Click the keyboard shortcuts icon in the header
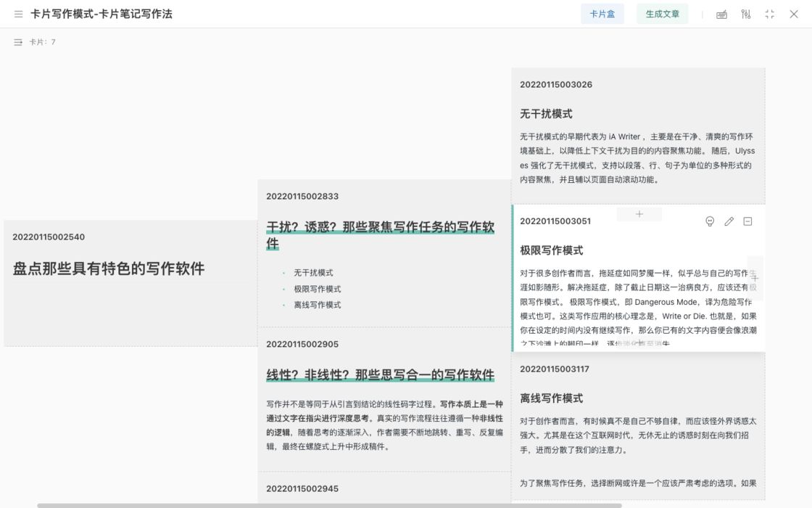Screen dimensions: 812x508 [x=721, y=15]
